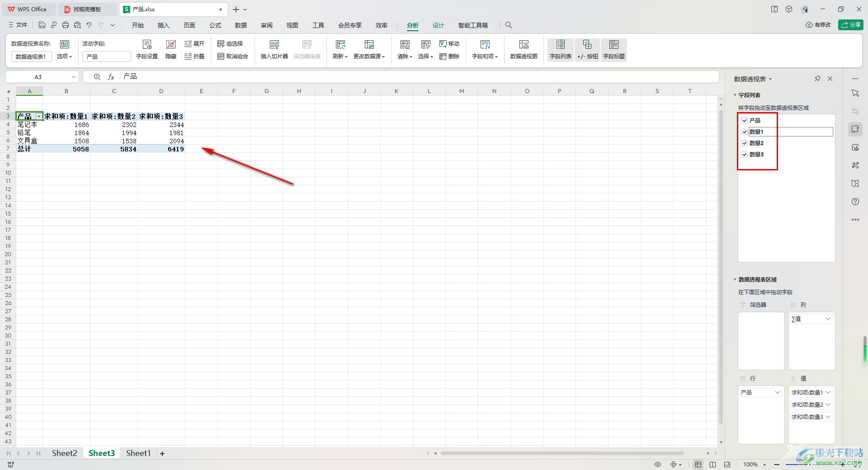Click the zoom slider in status bar
868x470 pixels.
click(809, 464)
